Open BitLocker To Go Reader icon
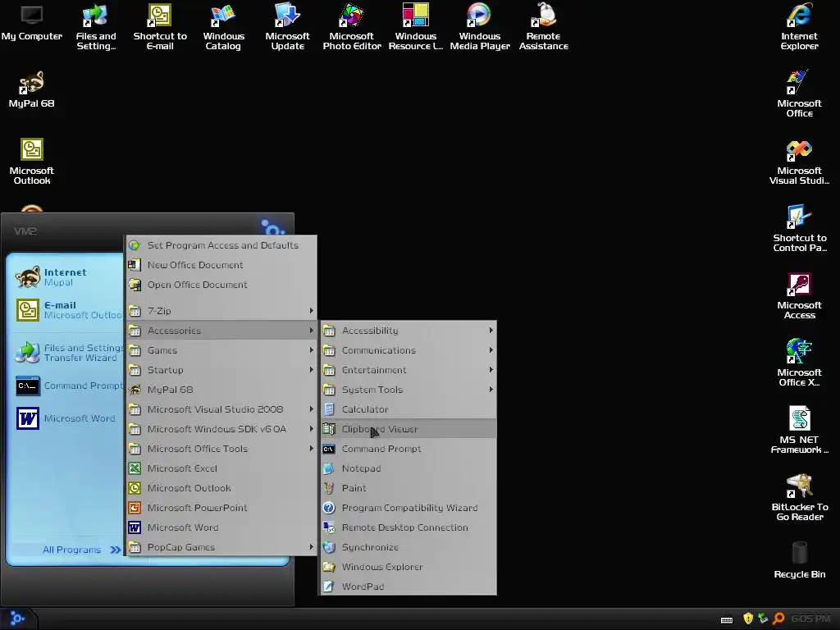840x630 pixels. [x=799, y=498]
